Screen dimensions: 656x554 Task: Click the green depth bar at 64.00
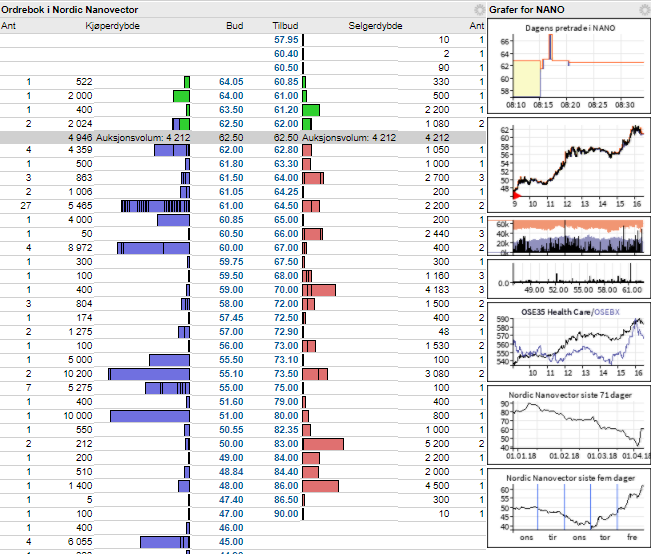(182, 96)
